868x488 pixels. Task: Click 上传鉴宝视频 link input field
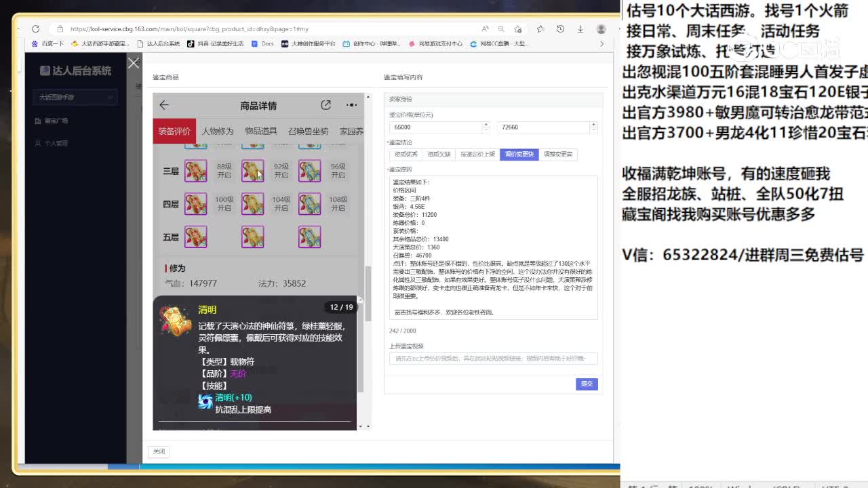(x=494, y=359)
